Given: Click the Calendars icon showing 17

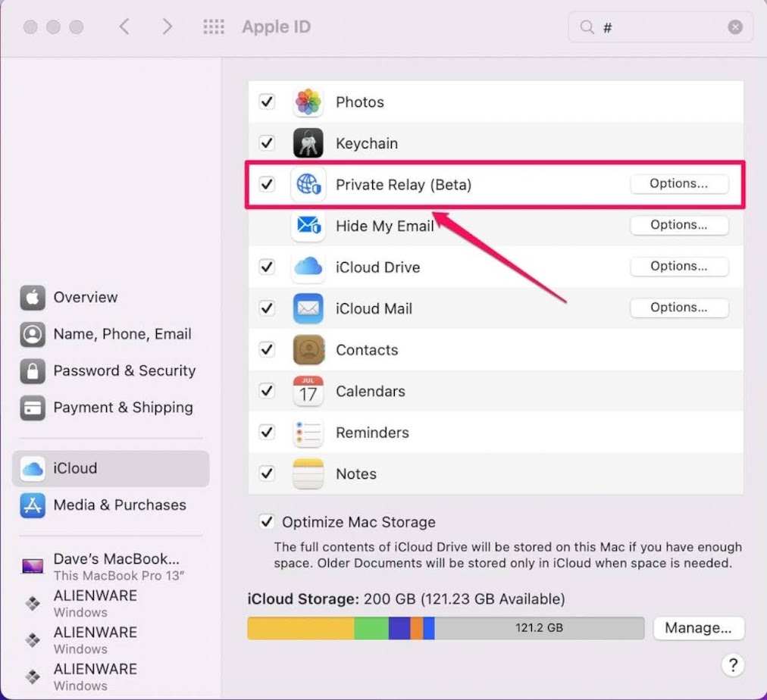Looking at the screenshot, I should (308, 391).
